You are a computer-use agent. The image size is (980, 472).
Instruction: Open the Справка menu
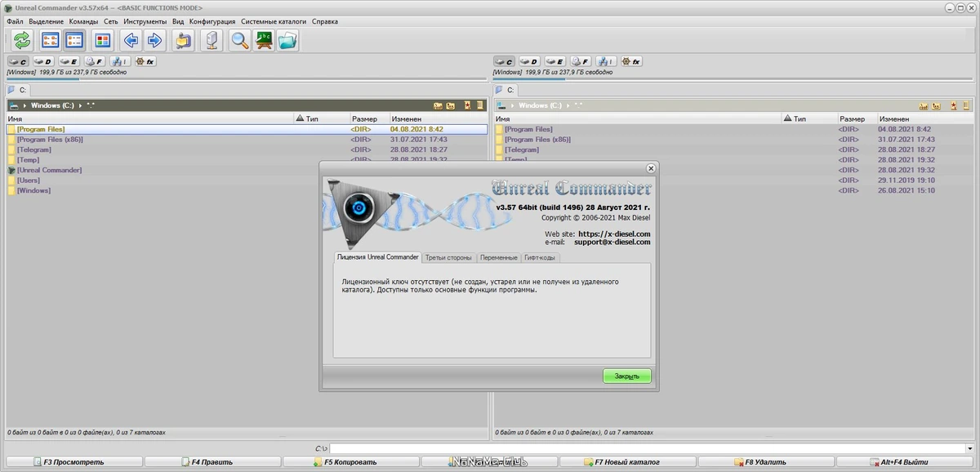point(325,20)
